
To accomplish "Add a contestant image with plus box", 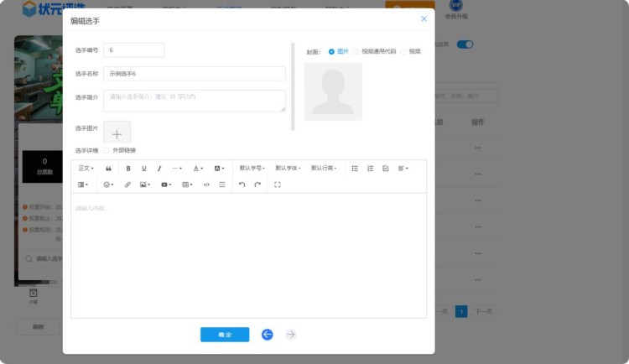I will pyautogui.click(x=117, y=134).
